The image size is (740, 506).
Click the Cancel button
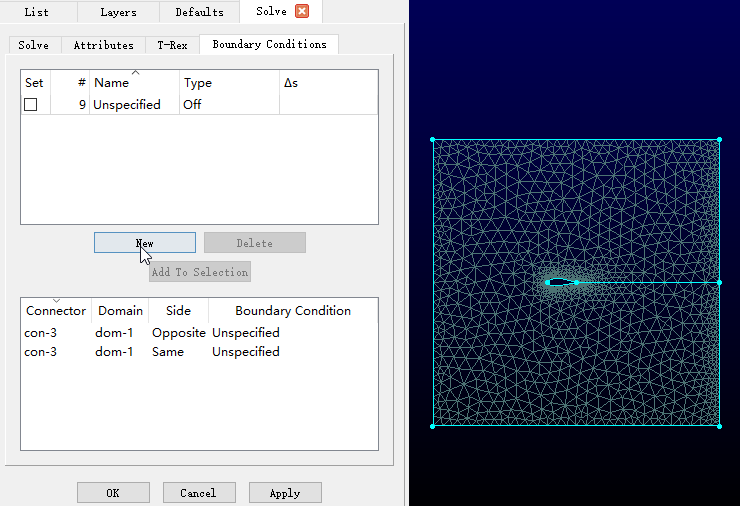click(x=198, y=493)
